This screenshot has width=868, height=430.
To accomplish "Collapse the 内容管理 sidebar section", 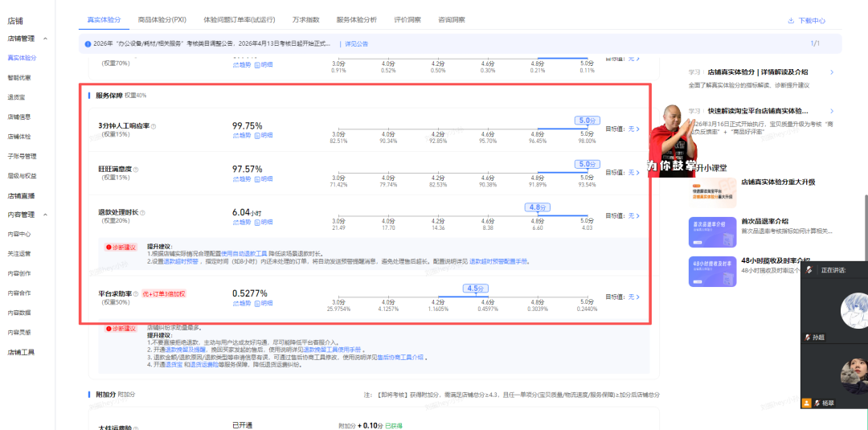I will tap(45, 215).
